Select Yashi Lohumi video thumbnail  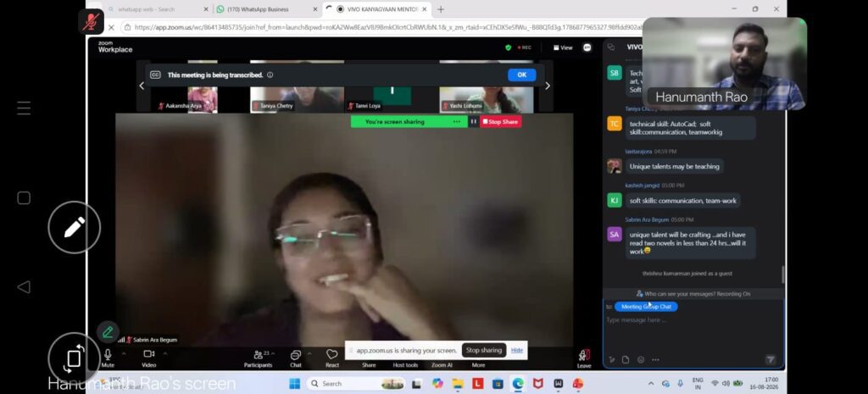pyautogui.click(x=486, y=99)
